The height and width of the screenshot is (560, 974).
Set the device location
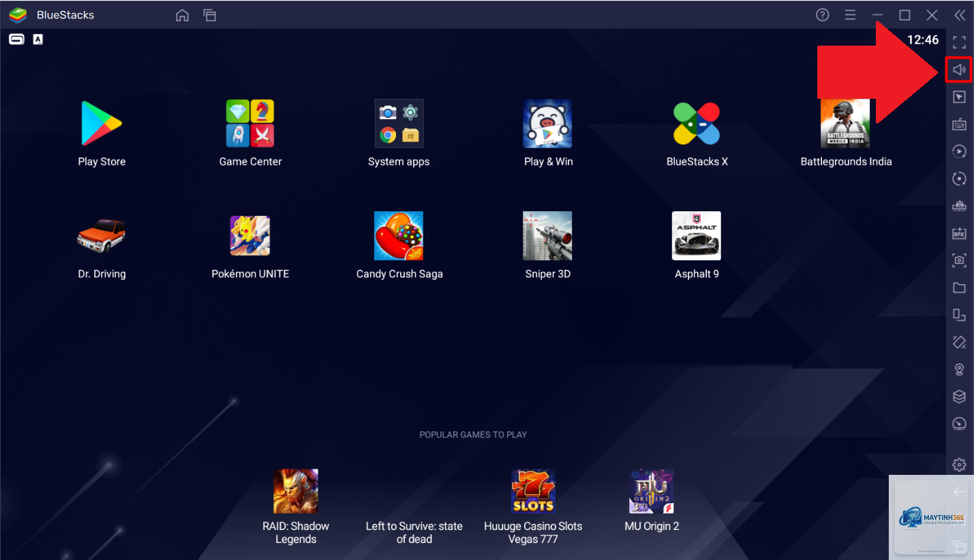tap(959, 369)
